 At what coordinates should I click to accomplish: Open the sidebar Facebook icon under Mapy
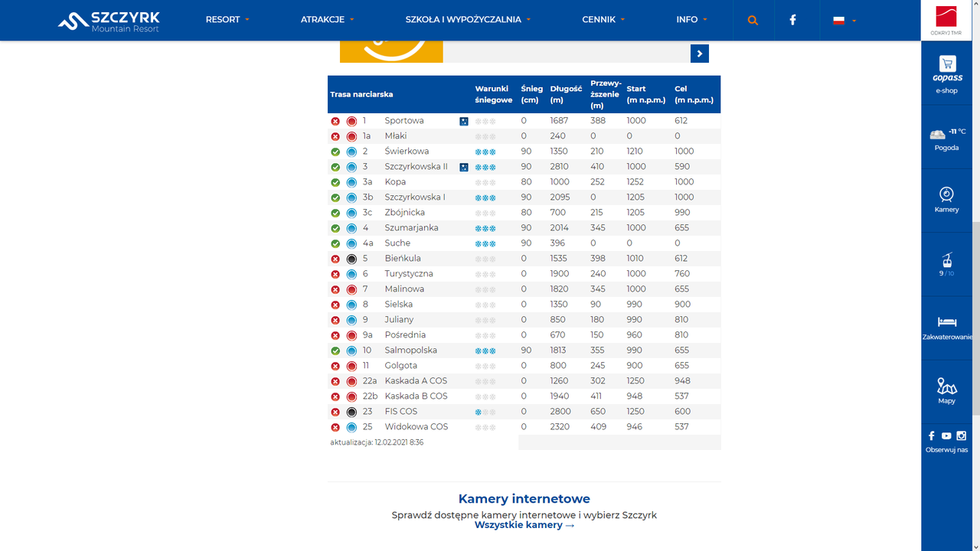tap(932, 436)
